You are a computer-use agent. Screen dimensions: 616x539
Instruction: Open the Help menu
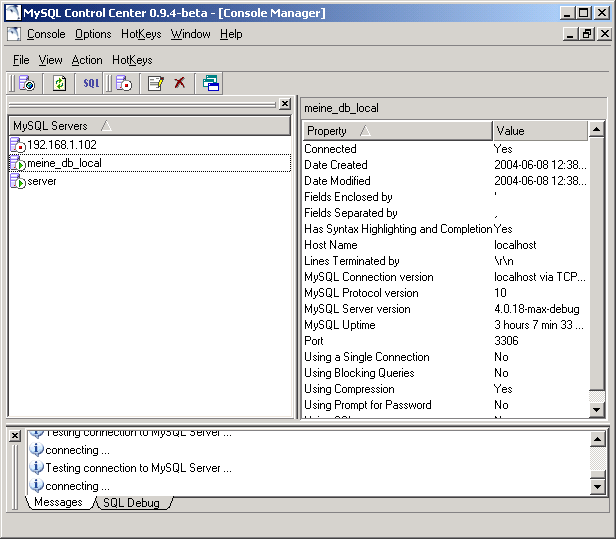click(x=231, y=34)
